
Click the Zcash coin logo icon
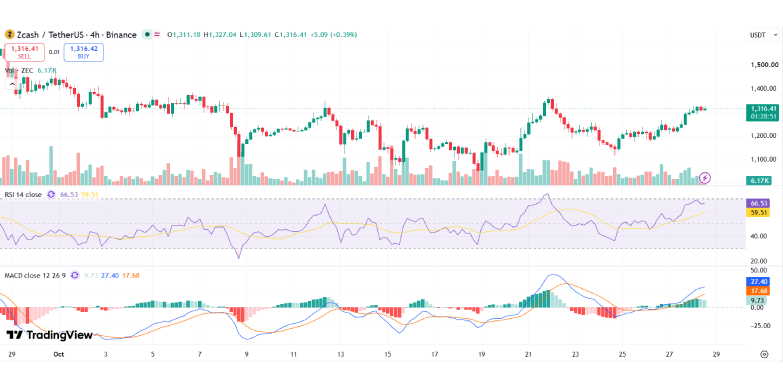pyautogui.click(x=8, y=34)
